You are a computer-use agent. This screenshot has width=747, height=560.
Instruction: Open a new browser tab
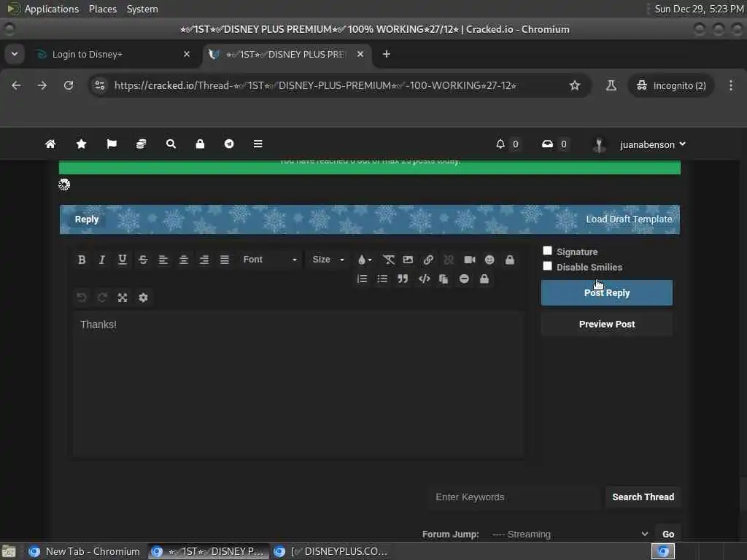387,54
